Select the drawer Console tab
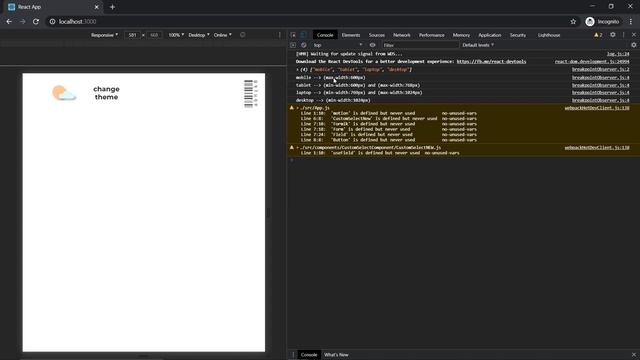 coord(309,355)
